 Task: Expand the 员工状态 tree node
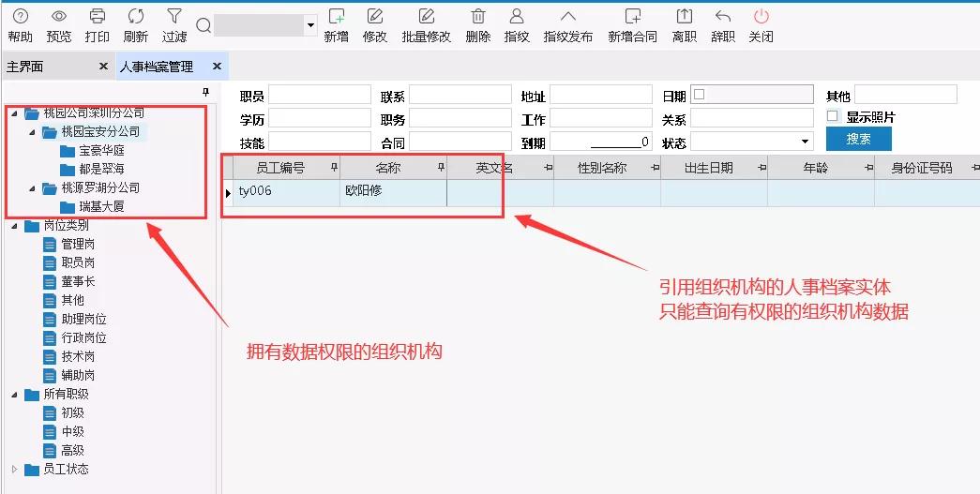(14, 469)
